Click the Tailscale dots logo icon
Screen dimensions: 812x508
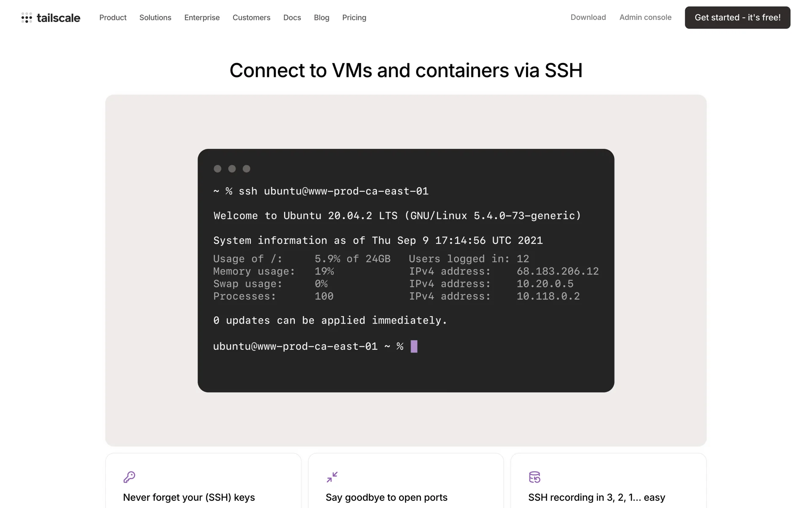pos(27,18)
